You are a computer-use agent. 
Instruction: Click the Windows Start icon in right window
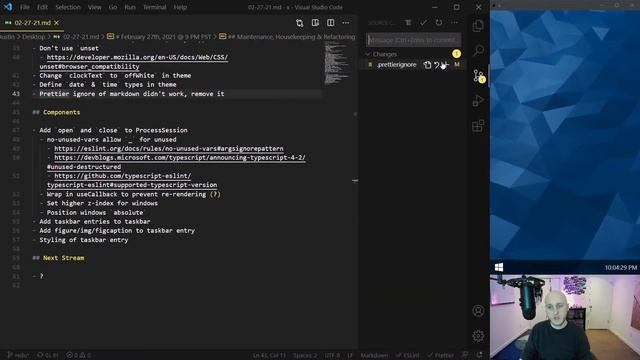(499, 267)
